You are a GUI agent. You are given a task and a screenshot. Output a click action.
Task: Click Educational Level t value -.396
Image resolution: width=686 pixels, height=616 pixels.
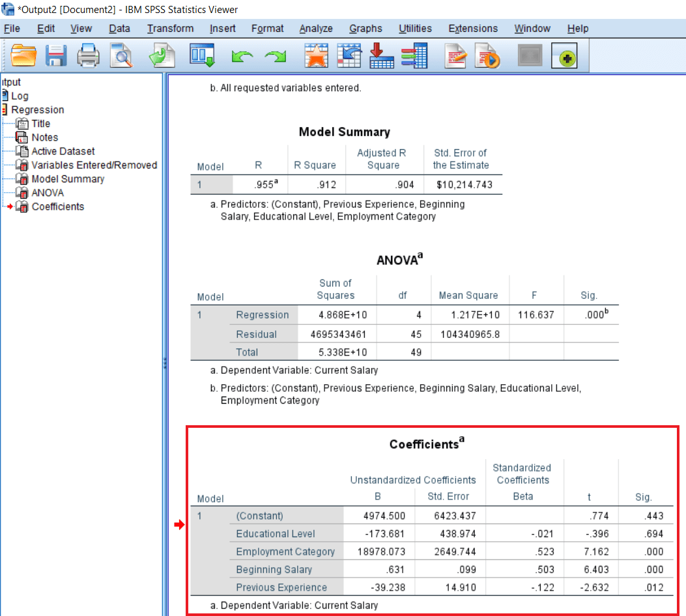tap(597, 534)
